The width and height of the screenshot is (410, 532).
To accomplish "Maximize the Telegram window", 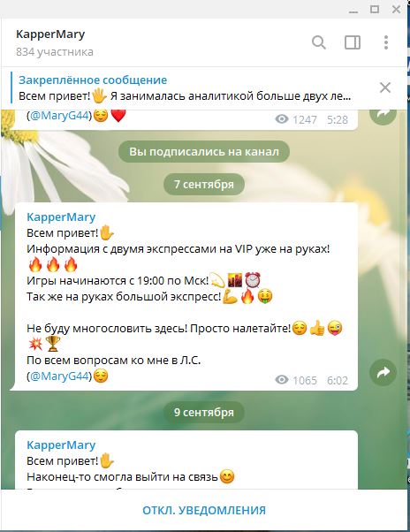I will click(375, 9).
